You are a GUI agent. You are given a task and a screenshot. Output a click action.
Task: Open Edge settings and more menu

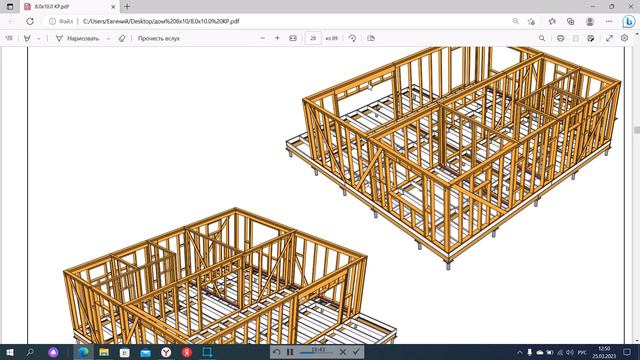tap(609, 21)
